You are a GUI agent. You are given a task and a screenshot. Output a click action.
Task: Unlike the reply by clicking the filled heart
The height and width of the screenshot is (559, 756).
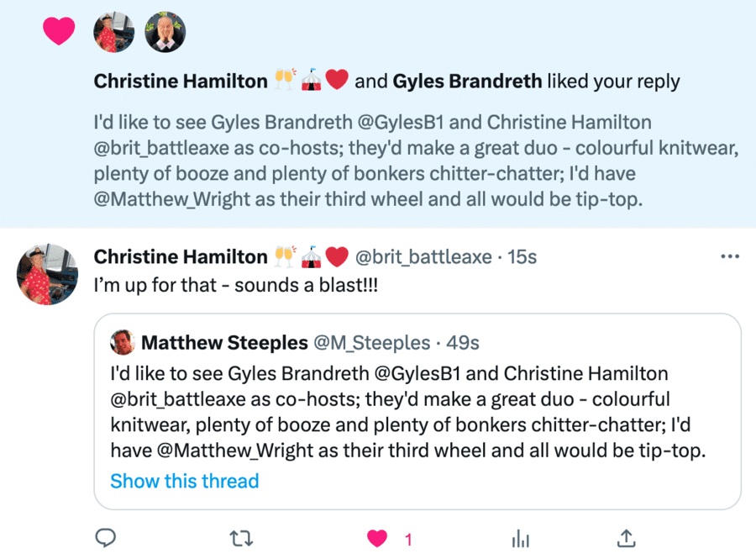[376, 538]
